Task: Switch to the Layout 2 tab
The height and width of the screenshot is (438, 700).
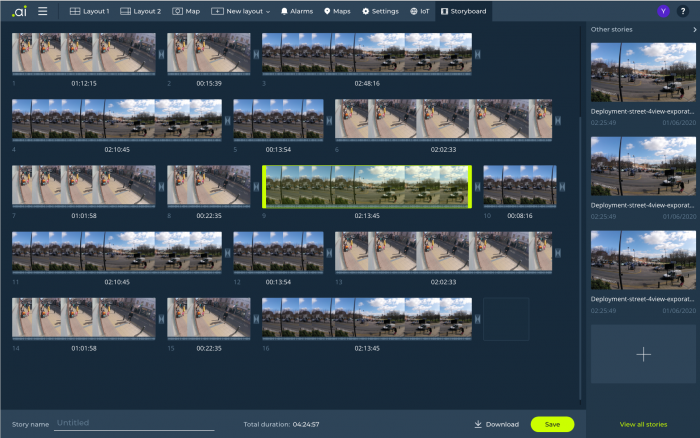Action: pyautogui.click(x=141, y=11)
